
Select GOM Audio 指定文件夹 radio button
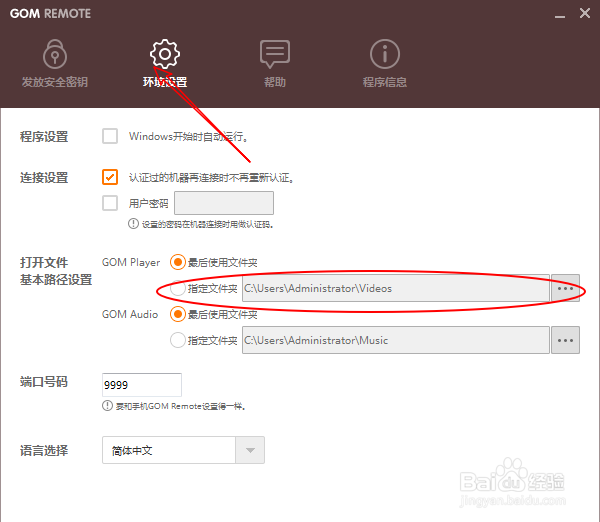(x=178, y=340)
